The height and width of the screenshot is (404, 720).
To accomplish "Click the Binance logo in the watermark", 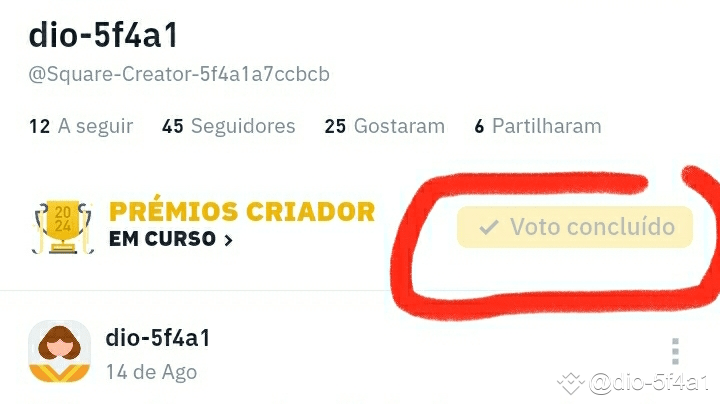I will click(570, 383).
